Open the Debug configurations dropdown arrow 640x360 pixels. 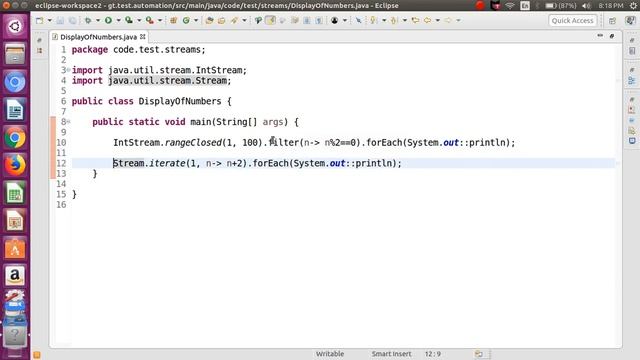click(x=98, y=20)
